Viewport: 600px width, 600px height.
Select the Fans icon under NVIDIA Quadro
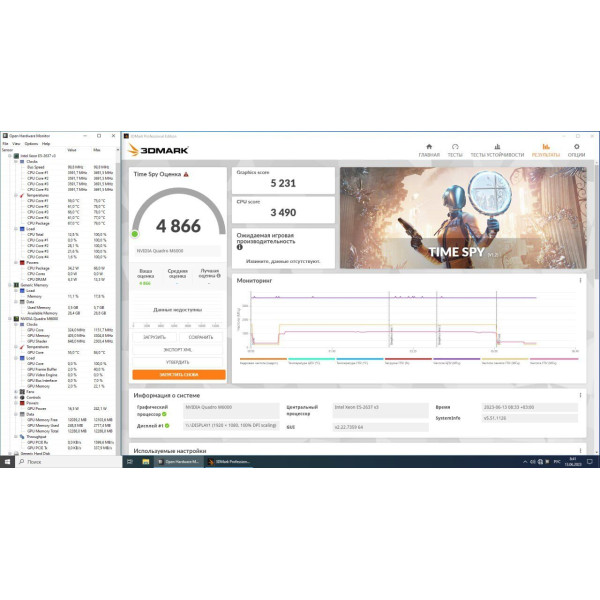coord(22,392)
